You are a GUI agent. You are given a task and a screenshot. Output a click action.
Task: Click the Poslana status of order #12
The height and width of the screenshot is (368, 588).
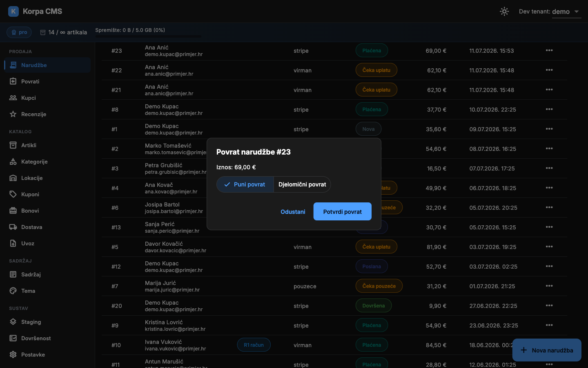(x=372, y=266)
